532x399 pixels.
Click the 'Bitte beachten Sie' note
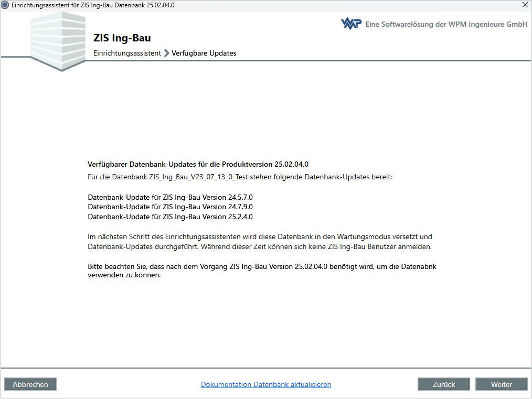point(262,271)
